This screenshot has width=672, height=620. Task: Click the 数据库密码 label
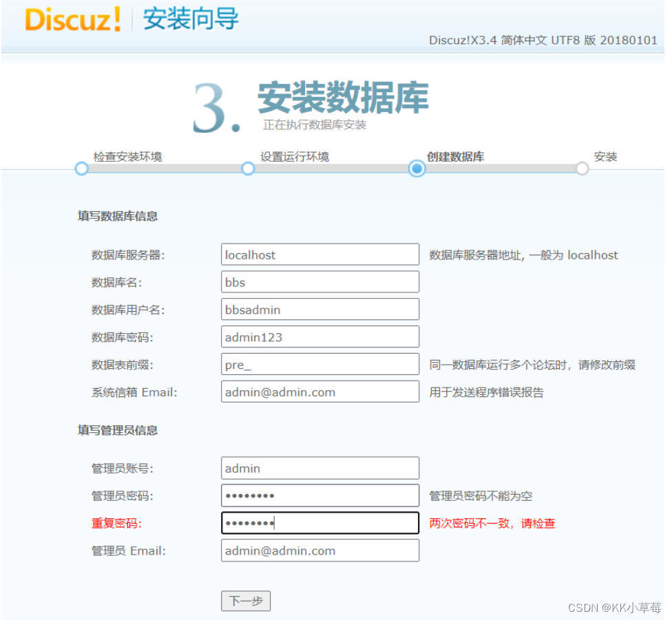coord(122,337)
